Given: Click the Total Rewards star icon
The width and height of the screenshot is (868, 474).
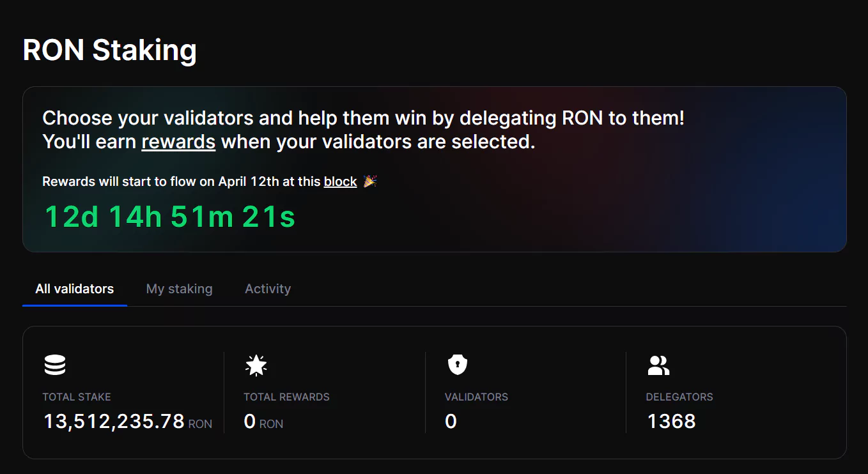Looking at the screenshot, I should [256, 365].
